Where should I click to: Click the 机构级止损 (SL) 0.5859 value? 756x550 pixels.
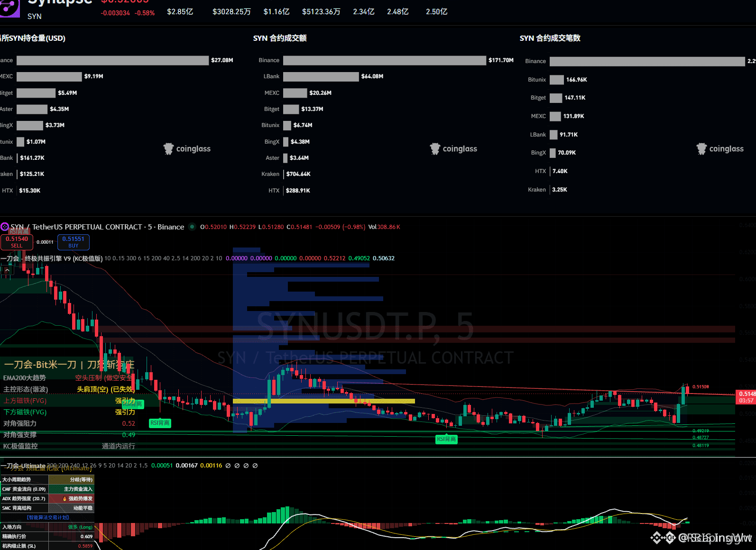[x=85, y=546]
